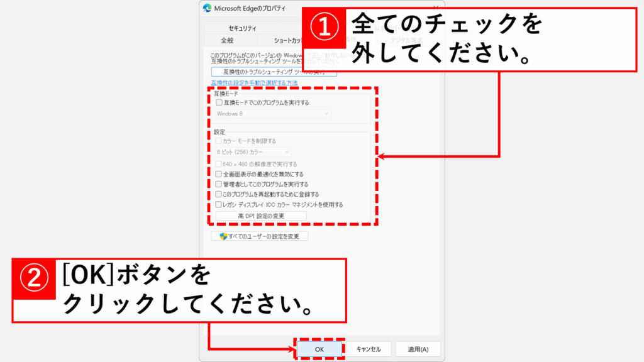
Task: Toggle カラー モードを制限する checkbox
Action: click(x=219, y=141)
